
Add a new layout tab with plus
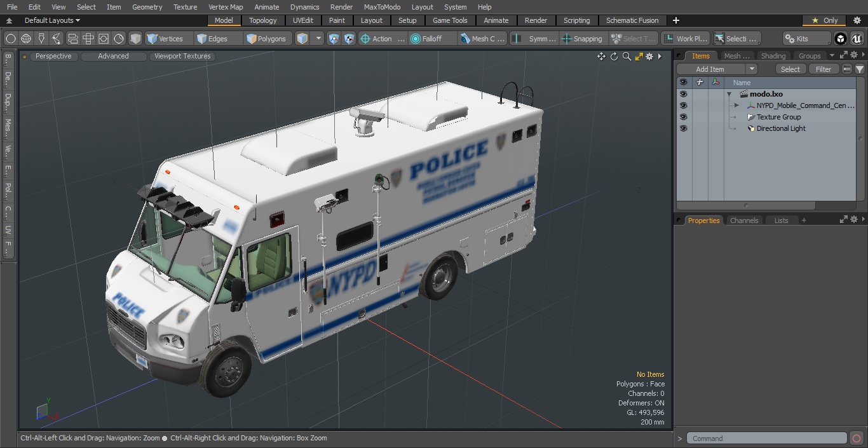pos(675,20)
